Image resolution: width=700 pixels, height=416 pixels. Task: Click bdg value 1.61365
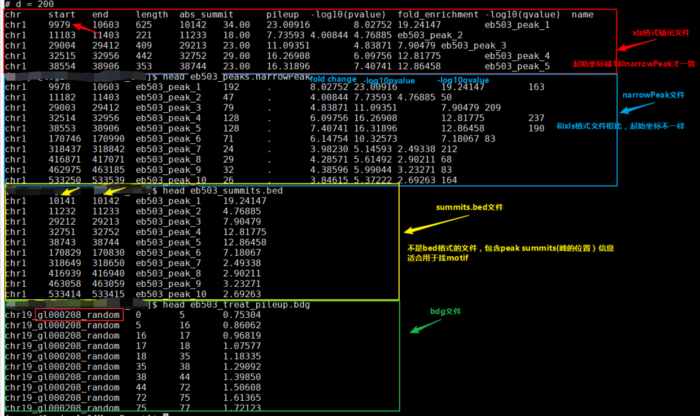pyautogui.click(x=242, y=398)
